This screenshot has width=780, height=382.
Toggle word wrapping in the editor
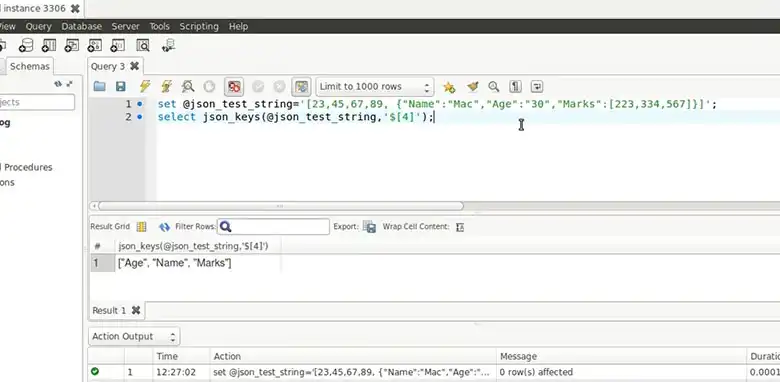tap(537, 87)
